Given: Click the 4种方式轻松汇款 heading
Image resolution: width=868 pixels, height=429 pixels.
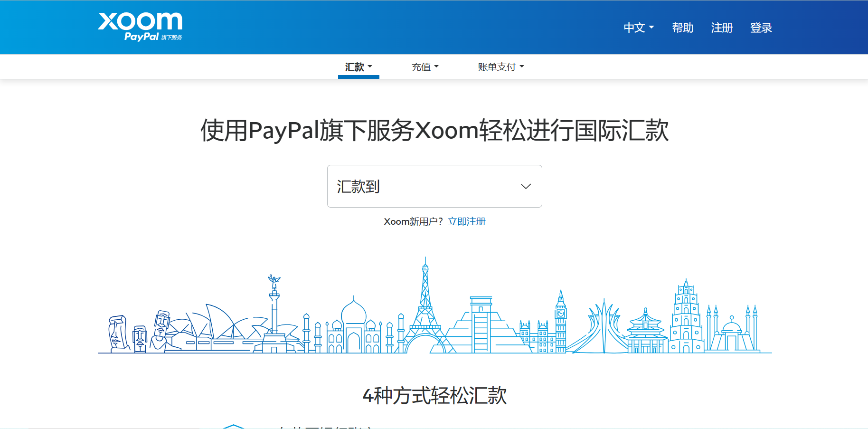Looking at the screenshot, I should point(434,395).
